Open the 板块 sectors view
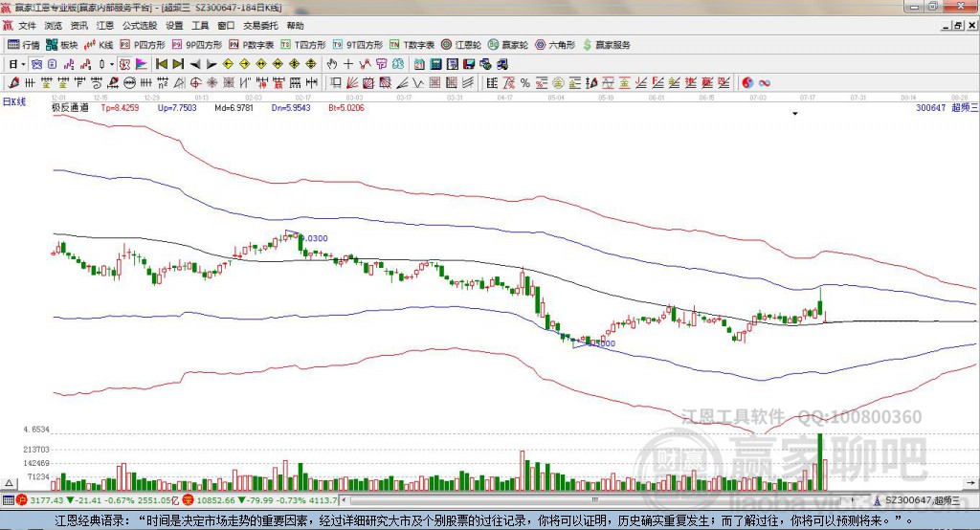The image size is (980, 530). (62, 45)
